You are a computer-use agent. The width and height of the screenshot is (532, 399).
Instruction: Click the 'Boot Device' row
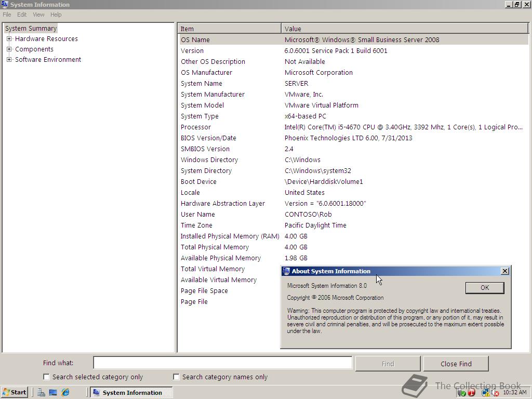[x=353, y=181]
